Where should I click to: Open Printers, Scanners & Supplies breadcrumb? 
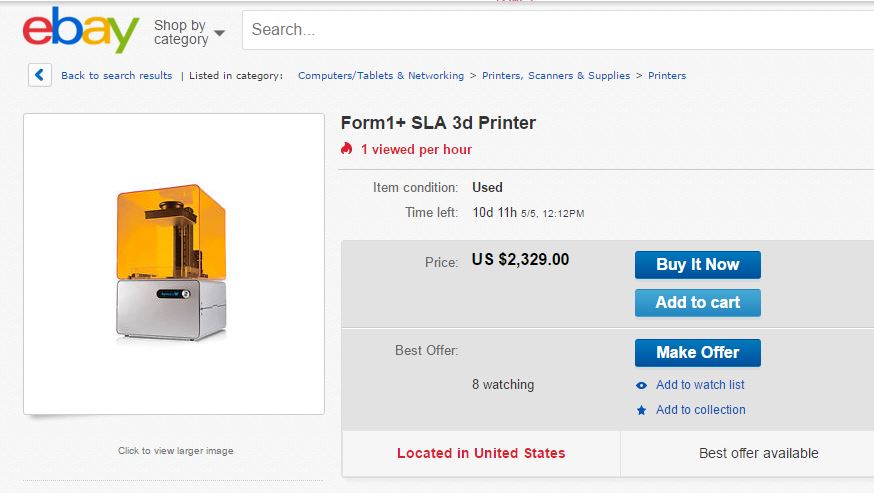(x=556, y=76)
